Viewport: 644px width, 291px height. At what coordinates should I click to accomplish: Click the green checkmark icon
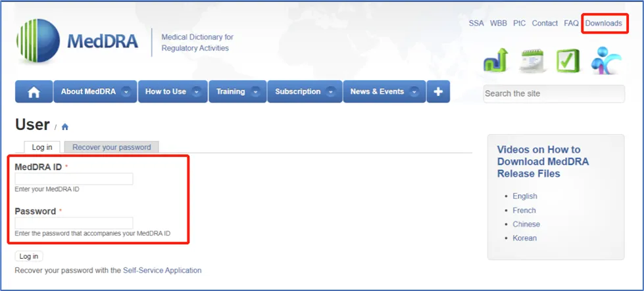[568, 60]
